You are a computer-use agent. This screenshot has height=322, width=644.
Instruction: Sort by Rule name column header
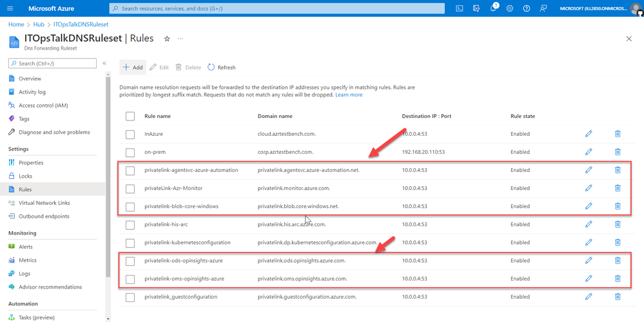point(158,116)
